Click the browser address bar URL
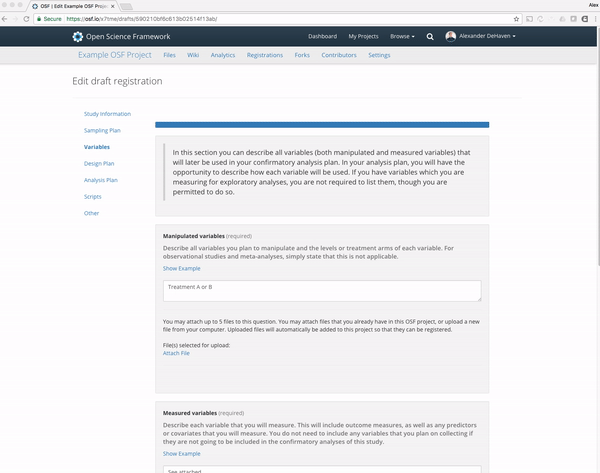The height and width of the screenshot is (473, 600). (142, 19)
